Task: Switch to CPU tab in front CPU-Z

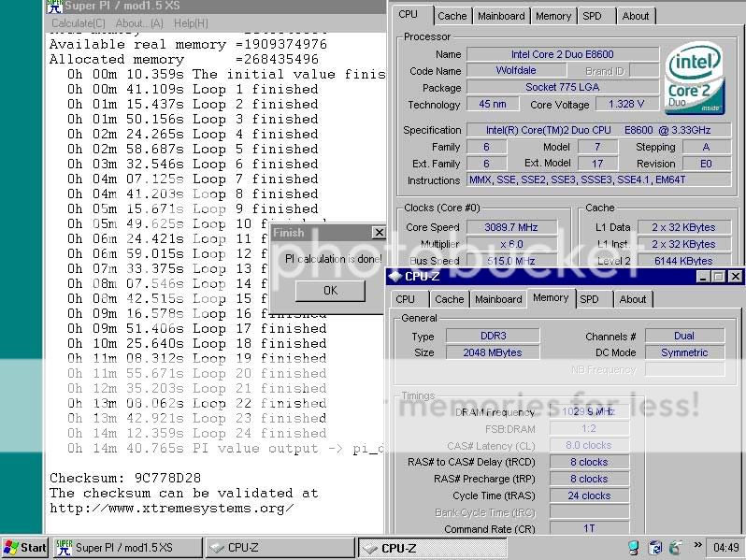Action: [406, 299]
